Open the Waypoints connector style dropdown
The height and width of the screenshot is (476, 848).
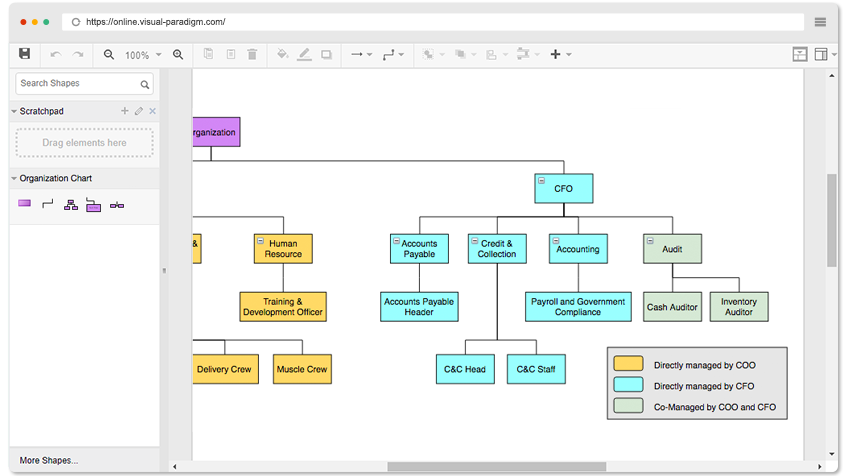[x=393, y=54]
